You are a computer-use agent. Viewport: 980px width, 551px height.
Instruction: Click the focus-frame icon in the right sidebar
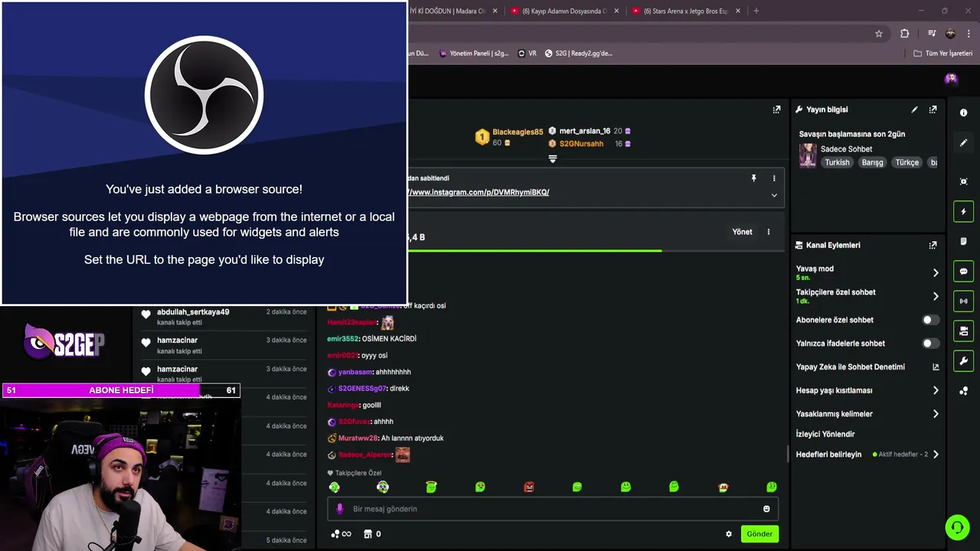pyautogui.click(x=964, y=181)
